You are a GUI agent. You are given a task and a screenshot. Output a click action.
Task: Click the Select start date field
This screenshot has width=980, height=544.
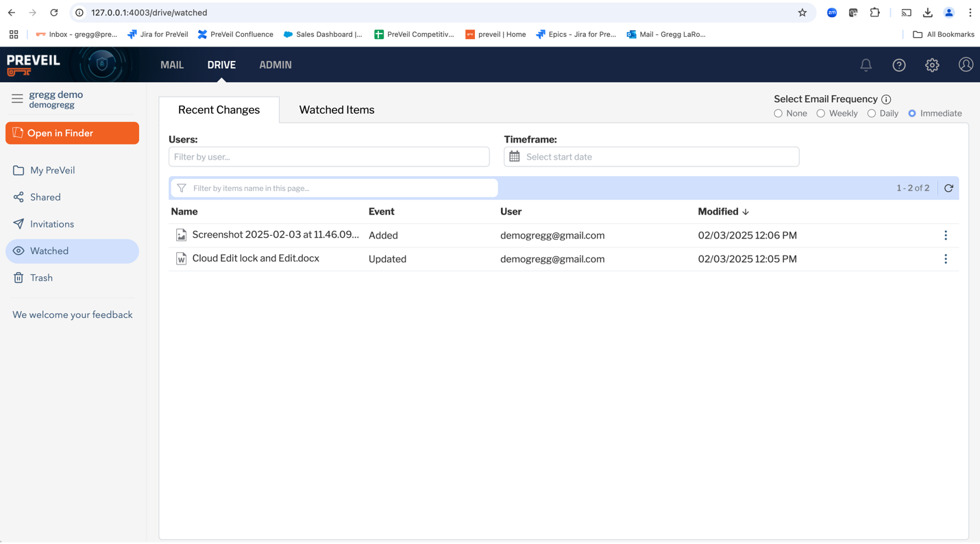(x=651, y=157)
